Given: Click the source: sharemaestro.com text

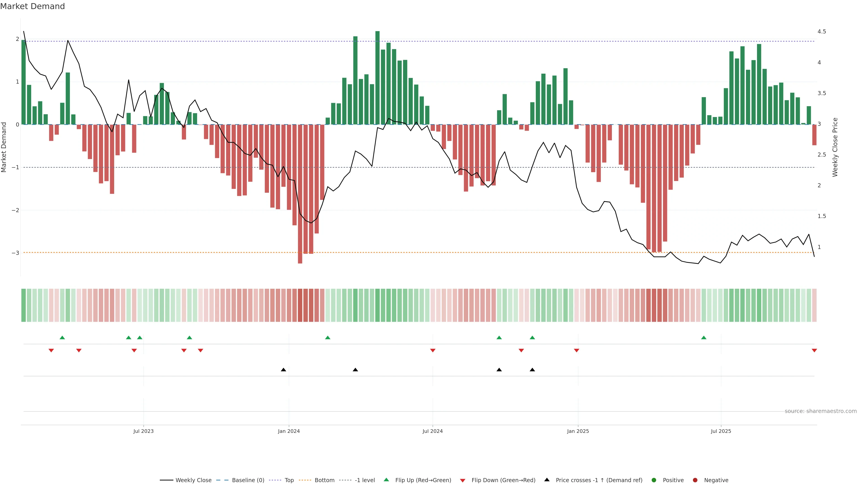Looking at the screenshot, I should (821, 411).
